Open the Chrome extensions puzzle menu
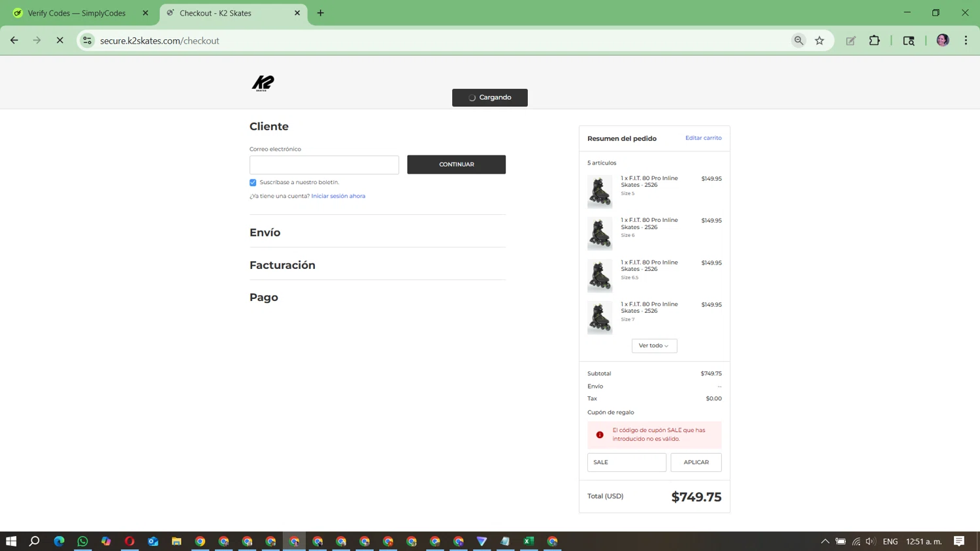The height and width of the screenshot is (551, 980). (874, 40)
